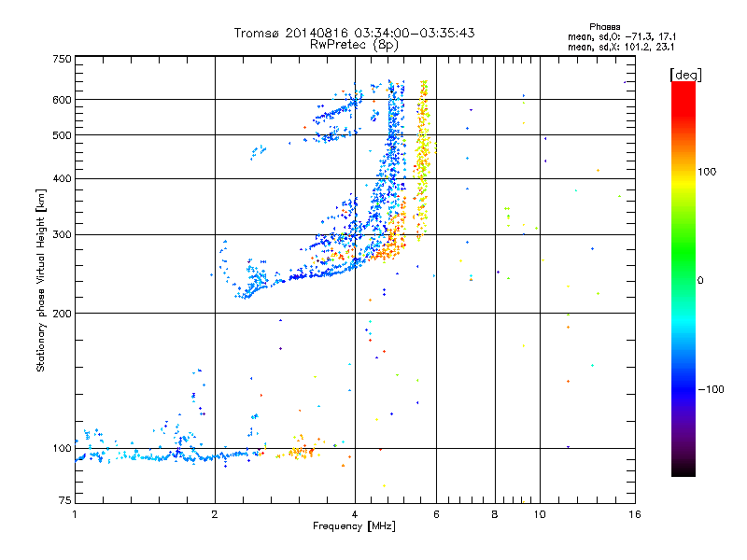This screenshot has height=560, width=747.
Task: Click the Stationary phase Virtual Height axis label
Action: pyautogui.click(x=41, y=281)
